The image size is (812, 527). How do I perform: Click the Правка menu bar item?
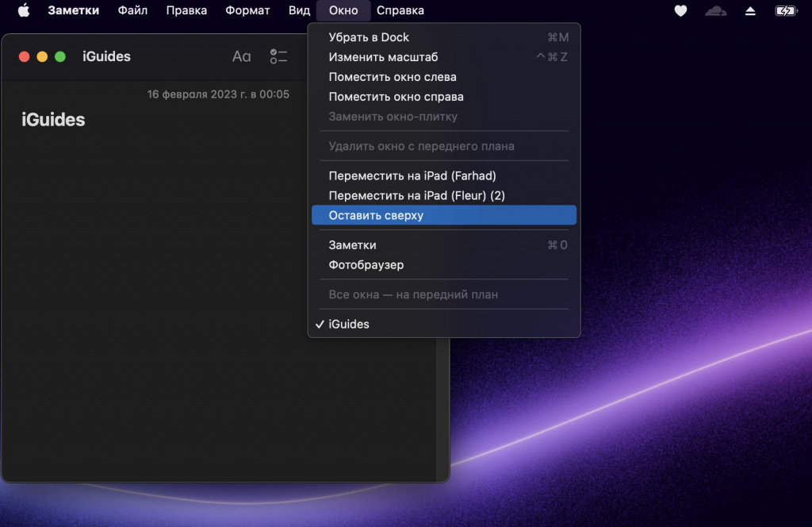click(x=186, y=10)
